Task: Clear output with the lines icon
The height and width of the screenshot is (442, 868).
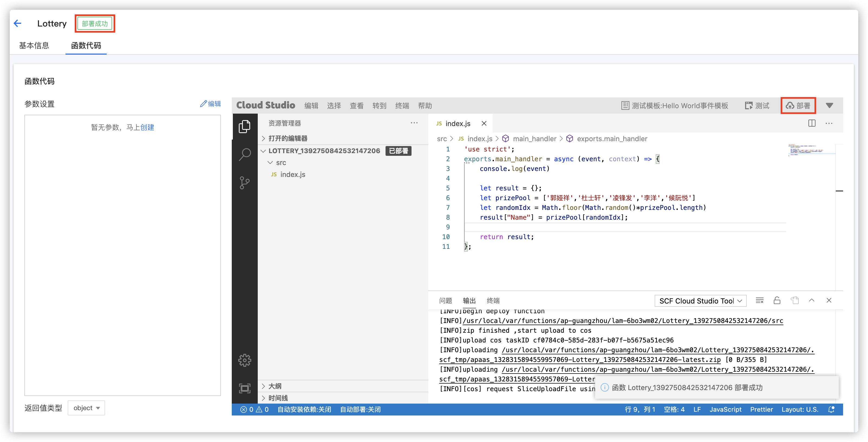Action: click(759, 300)
